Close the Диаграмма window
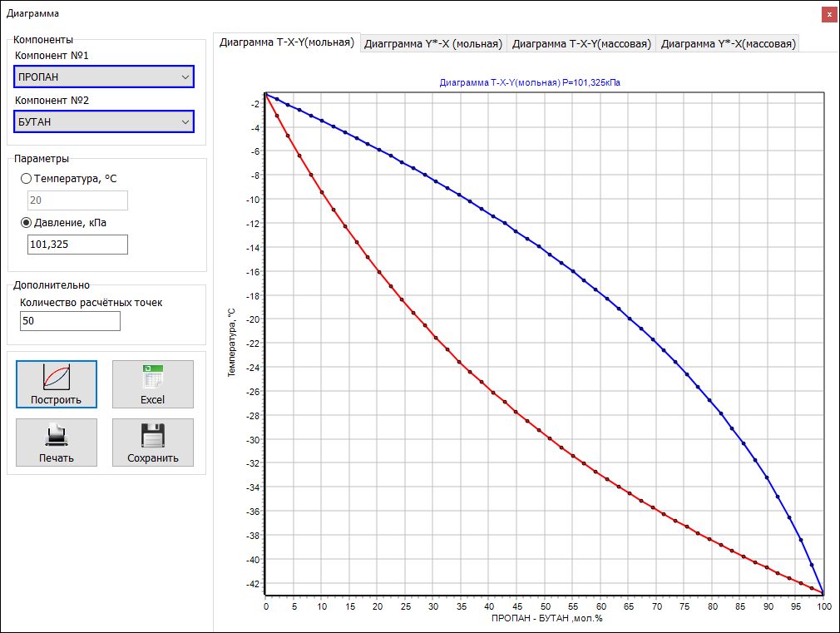 pos(828,14)
